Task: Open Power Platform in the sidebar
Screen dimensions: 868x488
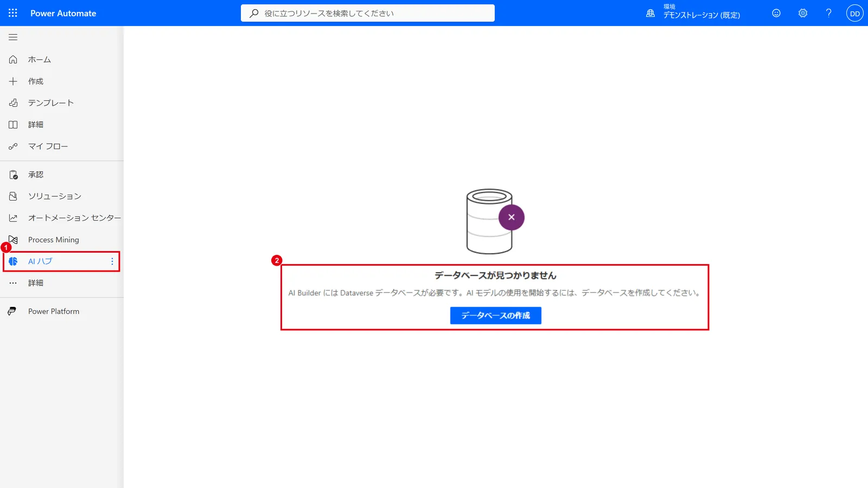Action: (54, 311)
